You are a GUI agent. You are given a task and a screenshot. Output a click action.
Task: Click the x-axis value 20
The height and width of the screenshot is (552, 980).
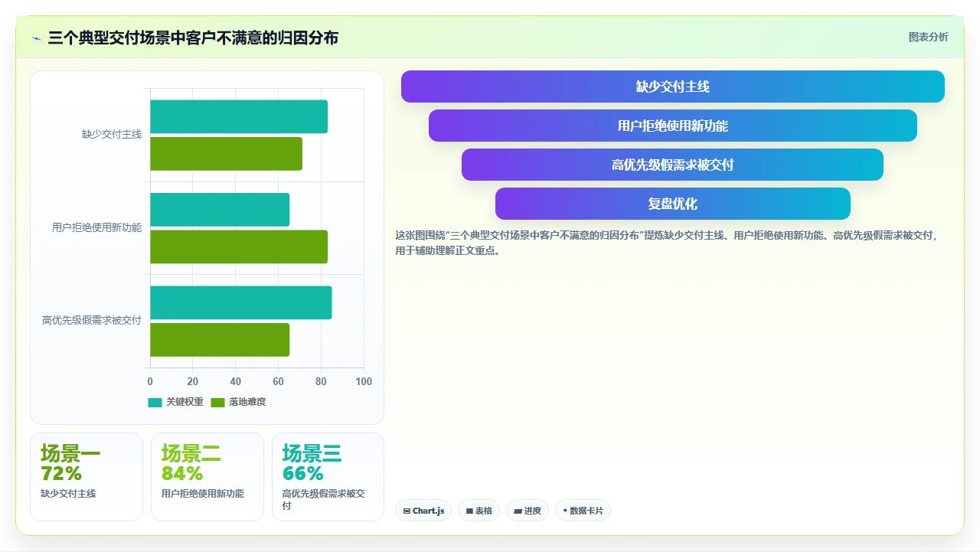click(x=193, y=381)
